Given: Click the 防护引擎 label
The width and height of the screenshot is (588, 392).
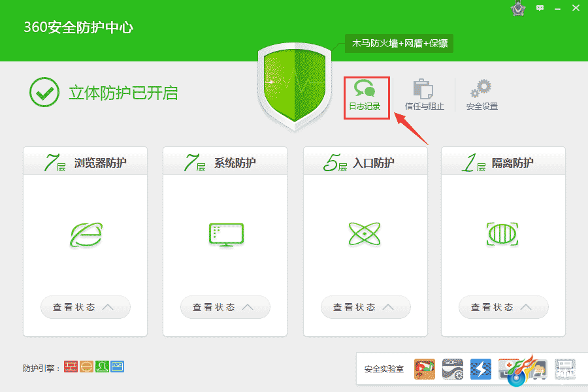Looking at the screenshot, I should coord(41,368).
